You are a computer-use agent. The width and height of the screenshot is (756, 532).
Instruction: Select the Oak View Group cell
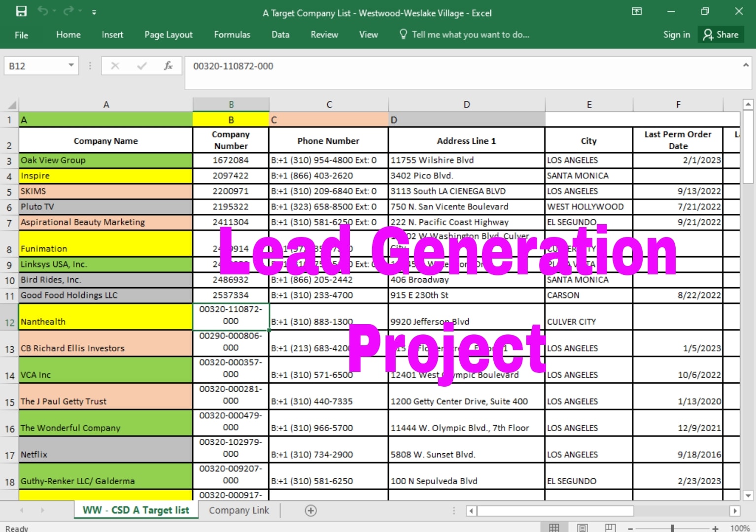point(106,160)
